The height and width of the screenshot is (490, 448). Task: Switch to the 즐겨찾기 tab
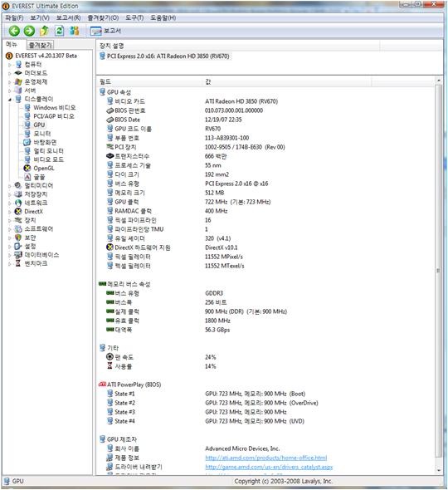pos(41,46)
